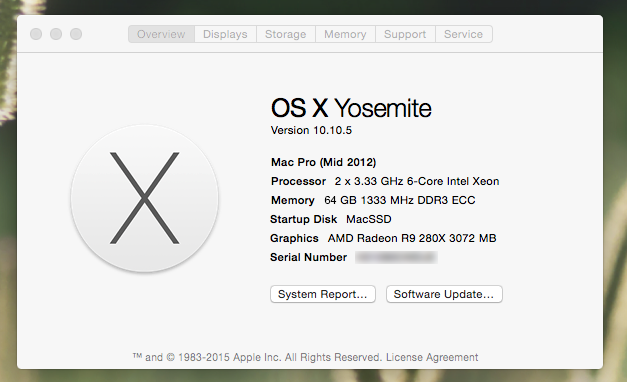Click the processor value 2 x 3.33 GHz
Viewport: 627px width, 382px height.
pos(417,181)
